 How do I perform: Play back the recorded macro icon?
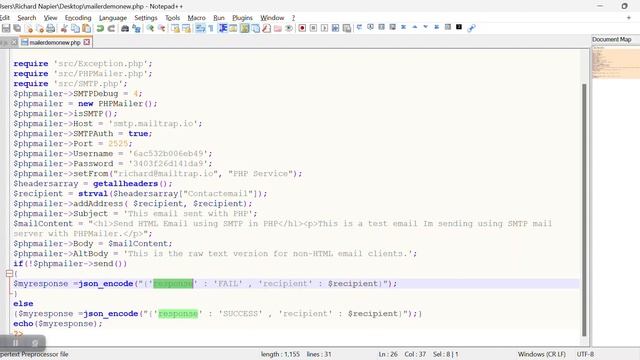[x=324, y=28]
